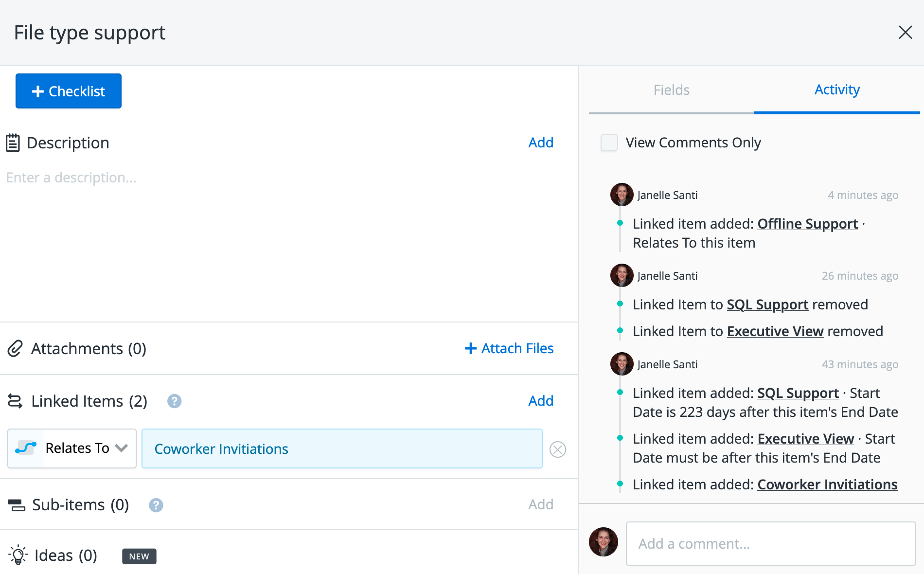Screen dimensions: 924x574
Task: Click the Ideas lightbulb icon
Action: [x=18, y=555]
